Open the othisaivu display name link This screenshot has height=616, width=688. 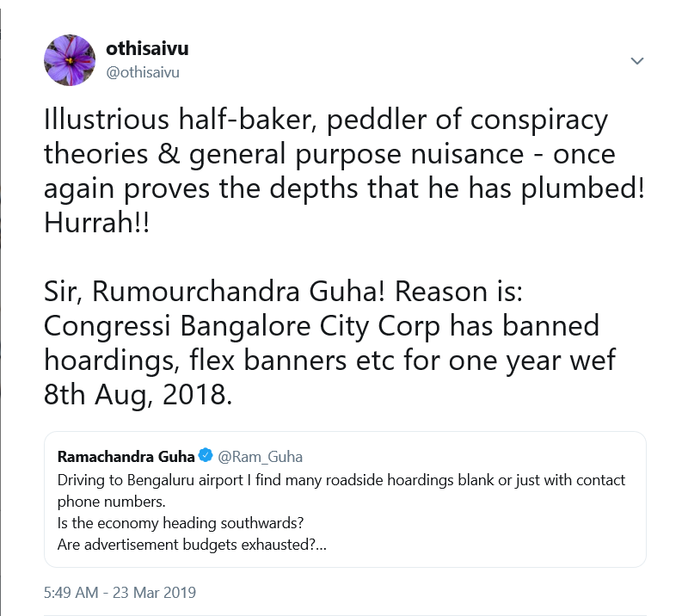147,50
